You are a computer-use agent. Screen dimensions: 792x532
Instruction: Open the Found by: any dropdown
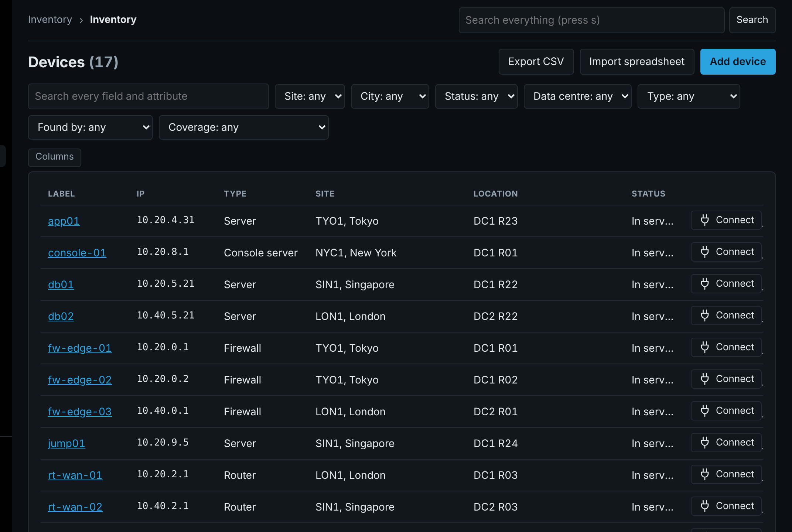[x=90, y=127]
